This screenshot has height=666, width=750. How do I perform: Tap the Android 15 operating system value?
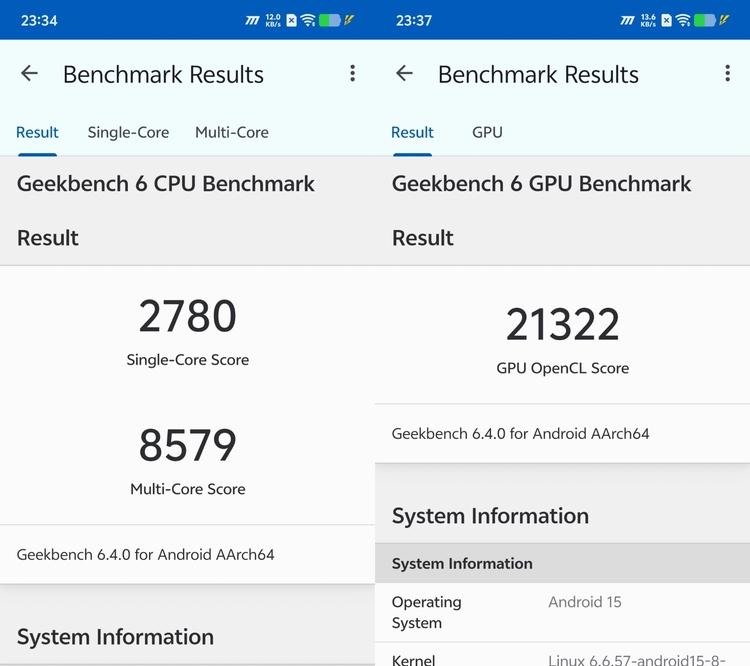click(585, 602)
